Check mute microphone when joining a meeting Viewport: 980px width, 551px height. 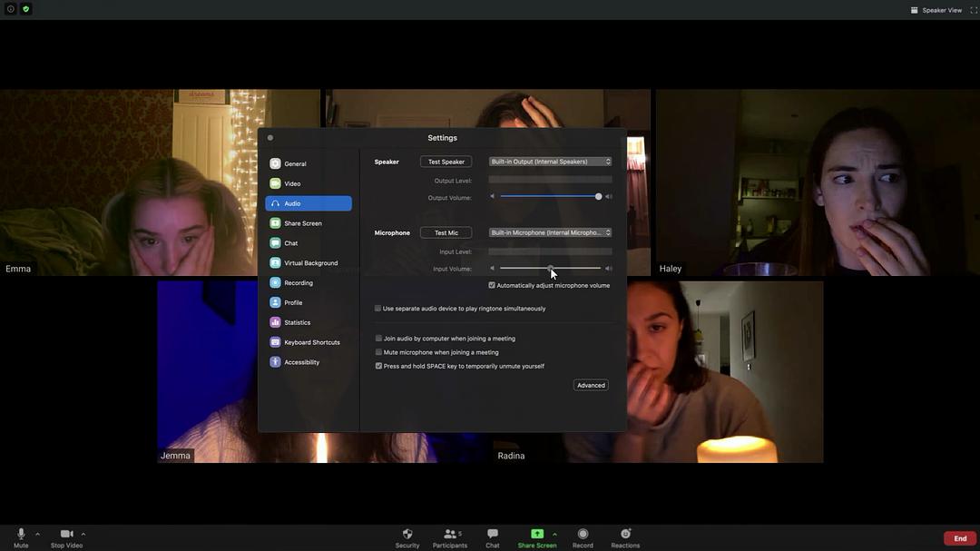tap(378, 352)
